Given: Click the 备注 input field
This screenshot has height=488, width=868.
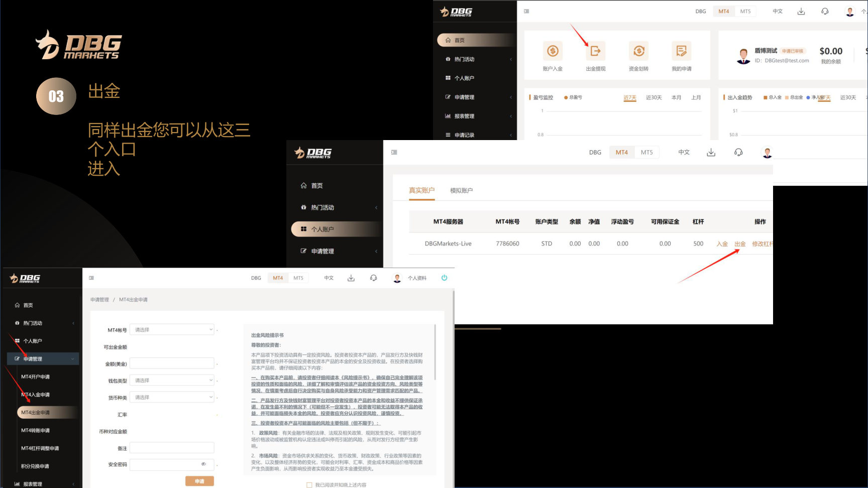Looking at the screenshot, I should pos(172,448).
